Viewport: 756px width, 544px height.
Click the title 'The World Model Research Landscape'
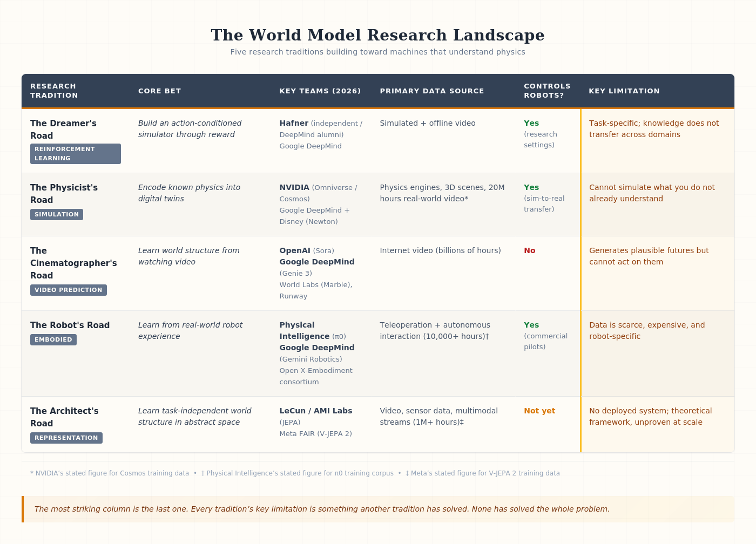click(x=377, y=35)
